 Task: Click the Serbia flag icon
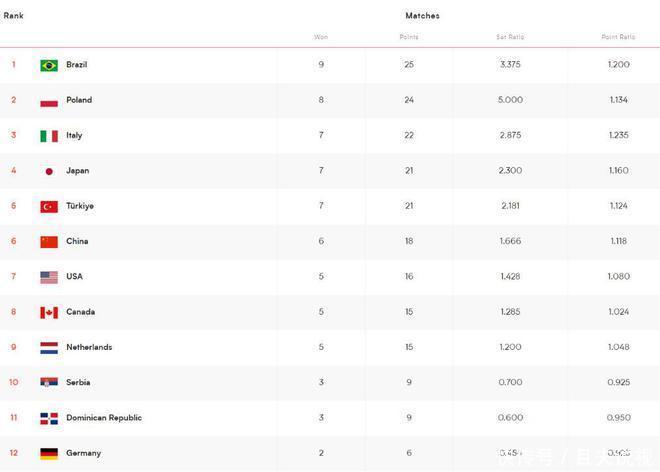pos(49,383)
